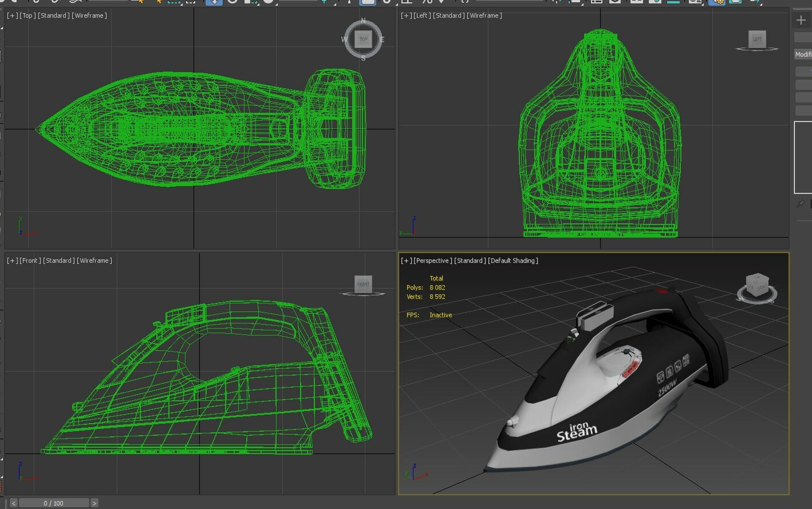Click the LEFT ViewCube in Left viewport
The width and height of the screenshot is (812, 509).
[x=757, y=40]
